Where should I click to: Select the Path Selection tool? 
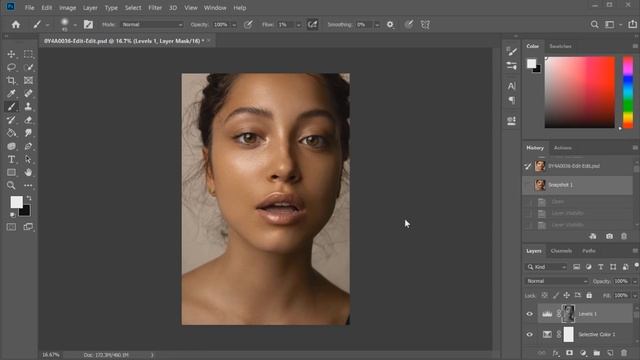point(28,159)
